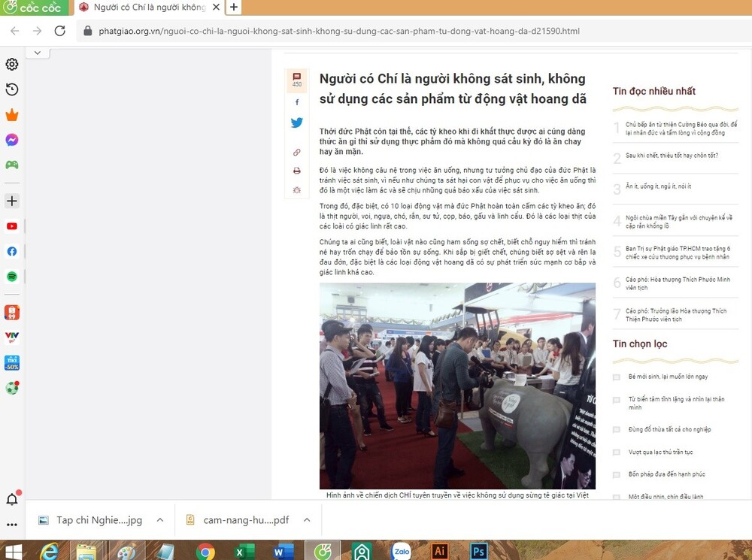Open Bé mới sinh, lại muốn lớn ngay
Screen dimensions: 752x560
pos(668,377)
